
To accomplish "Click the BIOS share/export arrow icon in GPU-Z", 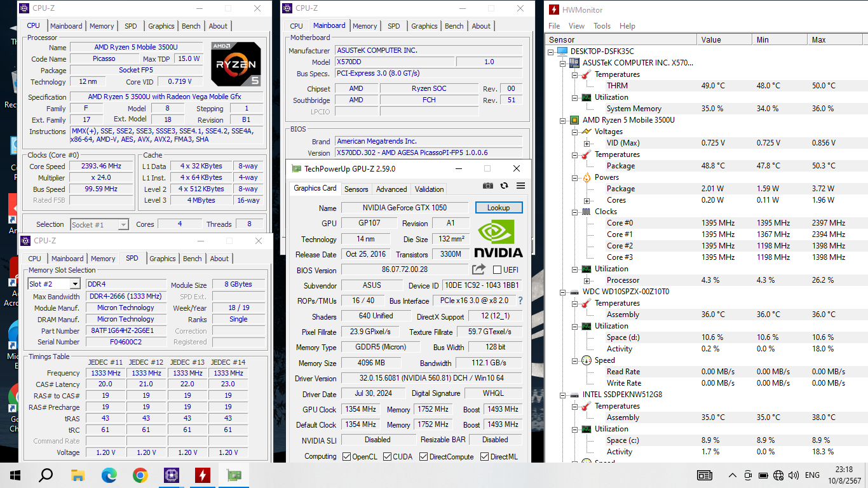I will (x=478, y=269).
